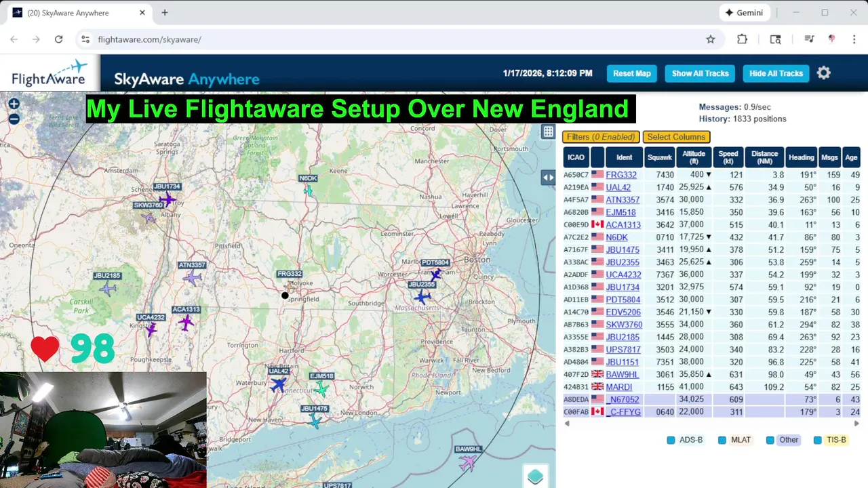The width and height of the screenshot is (868, 488).
Task: Select the N6DK aircraft icon on map
Action: (309, 190)
